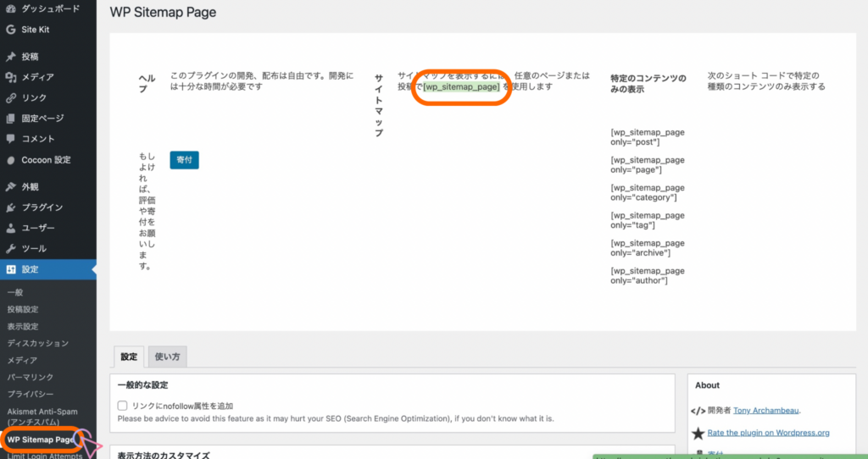This screenshot has width=868, height=459.
Task: Open the 投稿 pin icon in sidebar
Action: coord(10,57)
